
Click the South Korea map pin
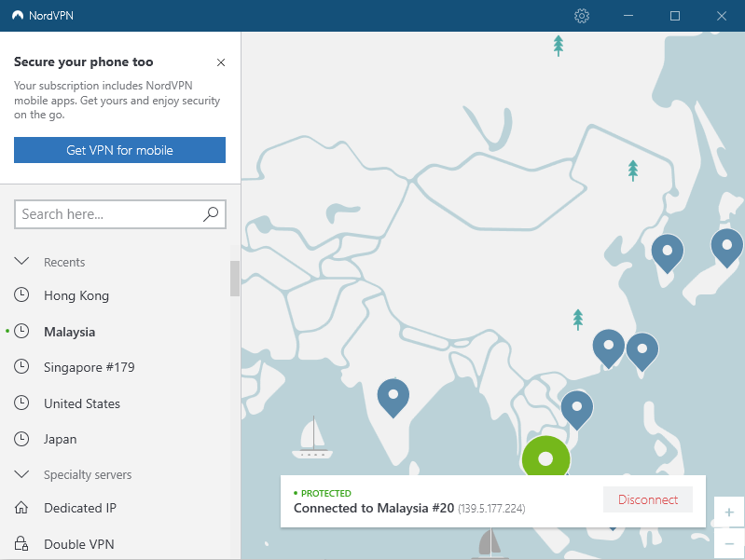pyautogui.click(x=667, y=253)
